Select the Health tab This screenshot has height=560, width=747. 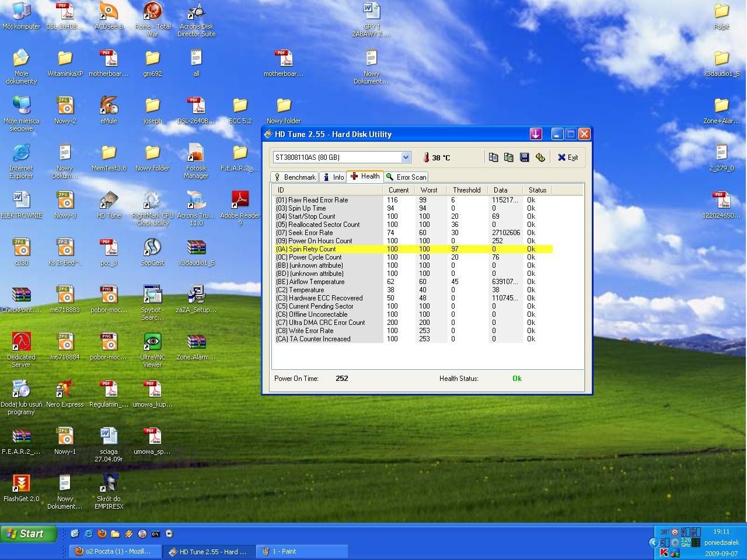coord(365,176)
